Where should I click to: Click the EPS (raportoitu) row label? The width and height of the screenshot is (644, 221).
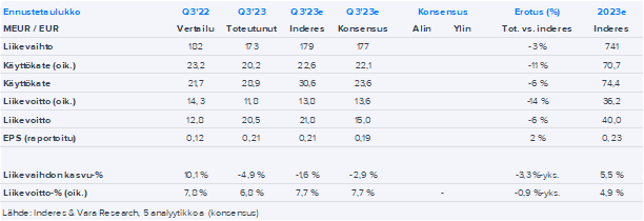pos(39,138)
